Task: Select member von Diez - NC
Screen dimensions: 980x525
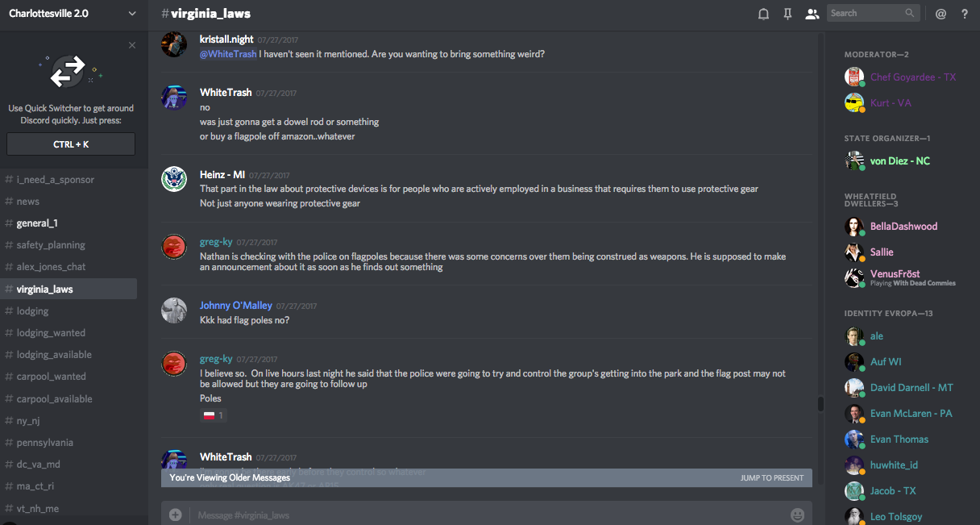Action: [899, 161]
